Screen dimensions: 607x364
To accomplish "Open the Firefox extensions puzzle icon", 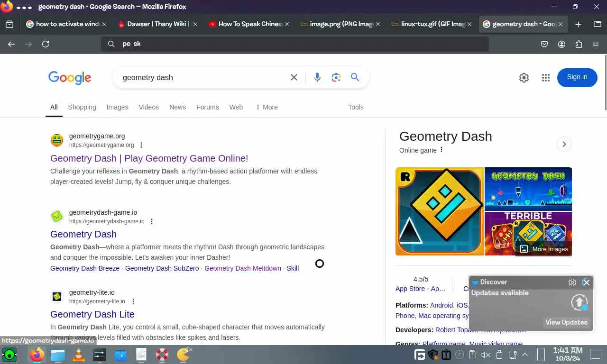I will point(579,44).
